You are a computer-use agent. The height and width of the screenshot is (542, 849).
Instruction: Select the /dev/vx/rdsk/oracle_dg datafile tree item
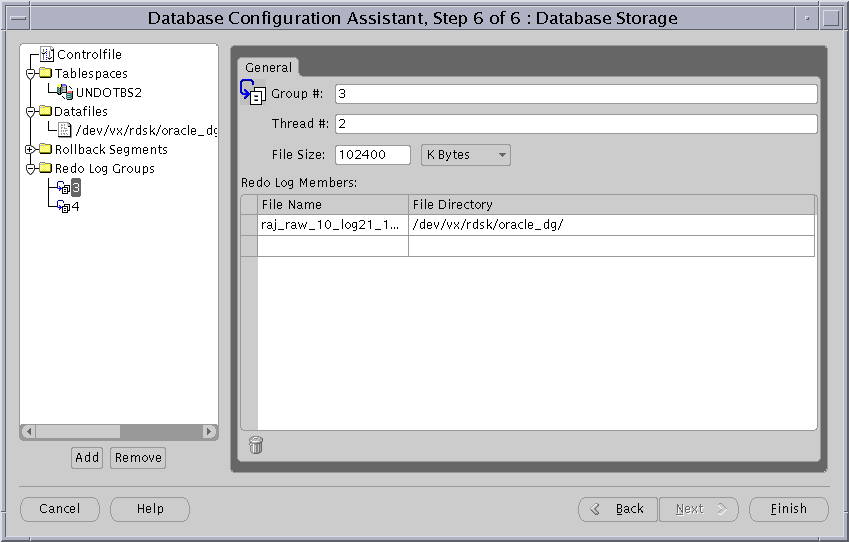[146, 131]
